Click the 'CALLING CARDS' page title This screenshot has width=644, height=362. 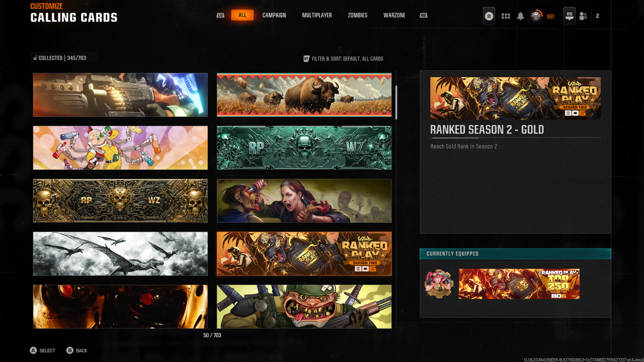pos(74,18)
